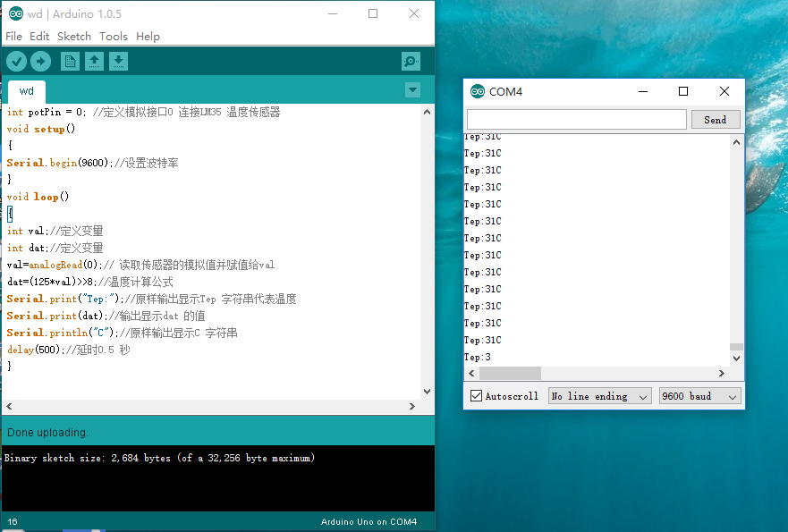Image resolution: width=788 pixels, height=532 pixels.
Task: Click the code editor scroll down arrow
Action: click(428, 392)
